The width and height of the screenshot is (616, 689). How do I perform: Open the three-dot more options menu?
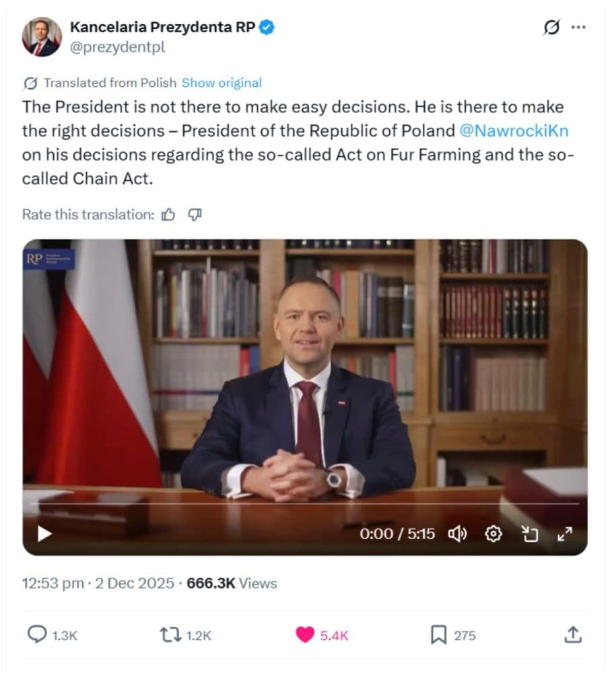[578, 28]
